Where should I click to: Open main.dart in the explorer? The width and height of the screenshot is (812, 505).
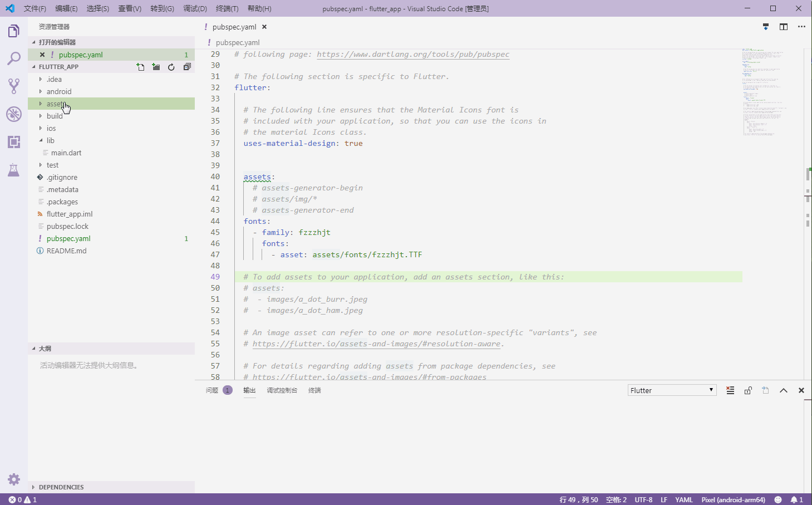coord(111,153)
